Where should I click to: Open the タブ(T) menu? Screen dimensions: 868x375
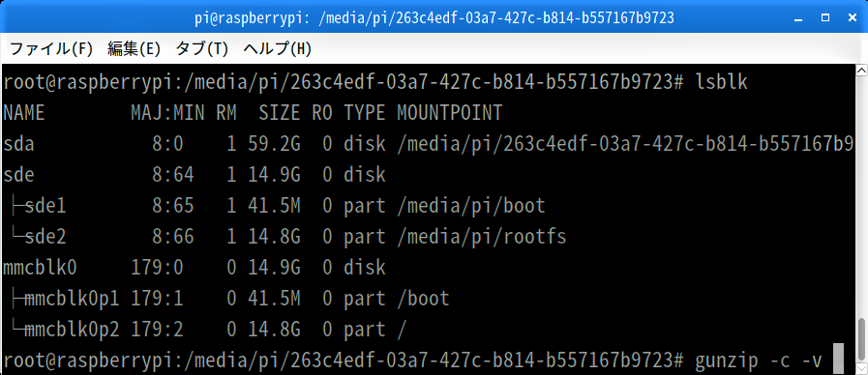(201, 49)
